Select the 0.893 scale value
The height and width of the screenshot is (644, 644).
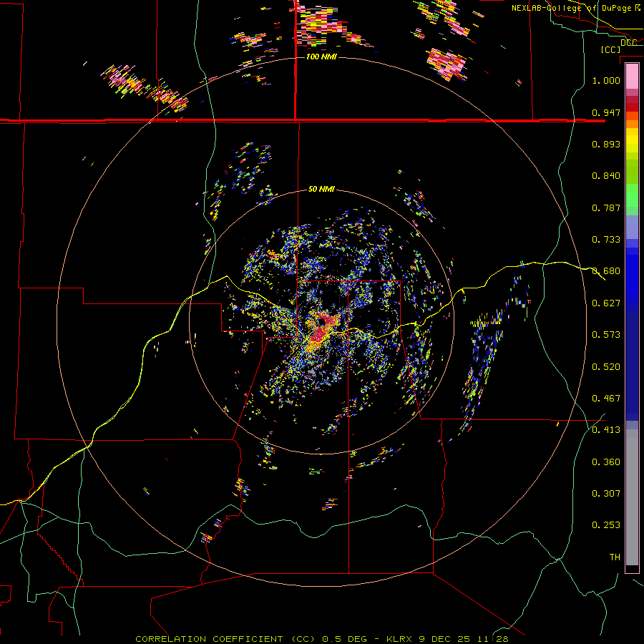[x=606, y=144]
